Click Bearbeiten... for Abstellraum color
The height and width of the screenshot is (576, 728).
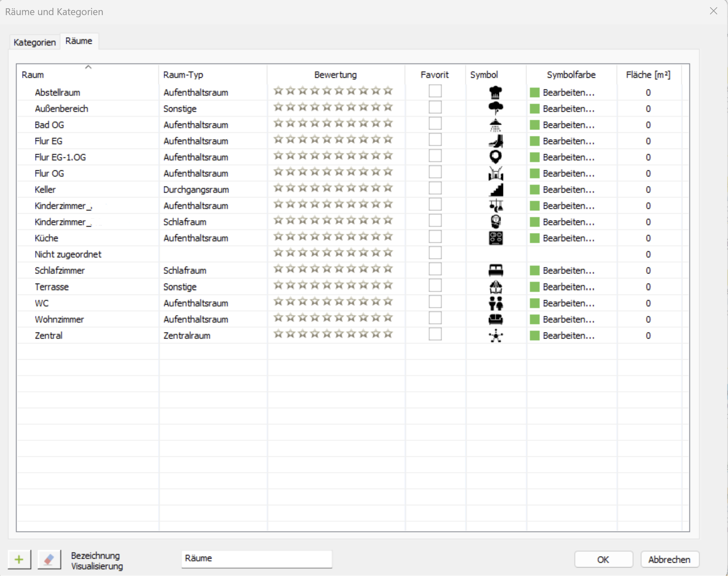569,92
